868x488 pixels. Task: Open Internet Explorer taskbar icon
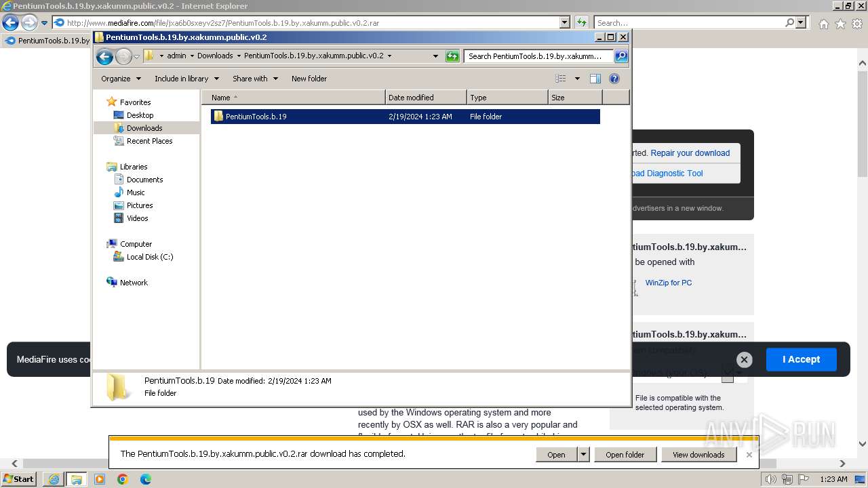click(54, 479)
